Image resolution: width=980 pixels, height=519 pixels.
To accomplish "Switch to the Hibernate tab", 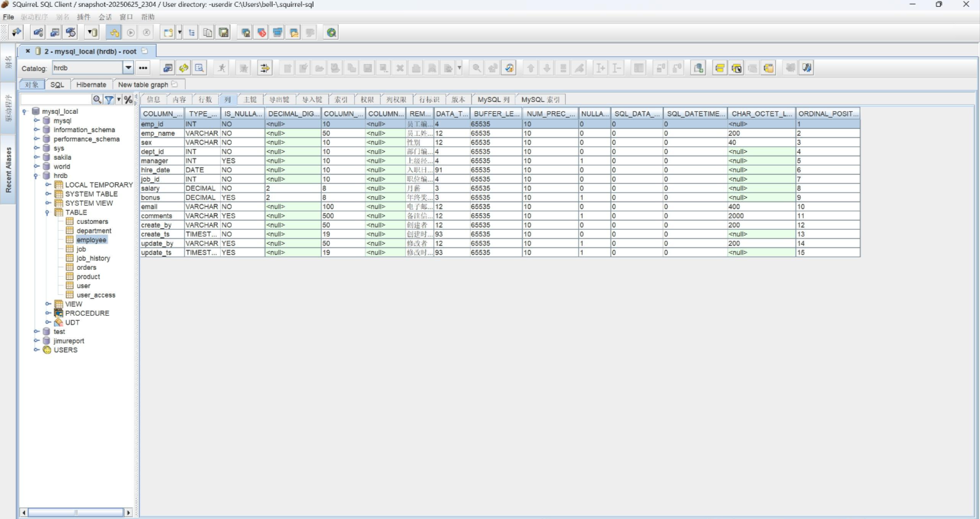I will click(91, 84).
